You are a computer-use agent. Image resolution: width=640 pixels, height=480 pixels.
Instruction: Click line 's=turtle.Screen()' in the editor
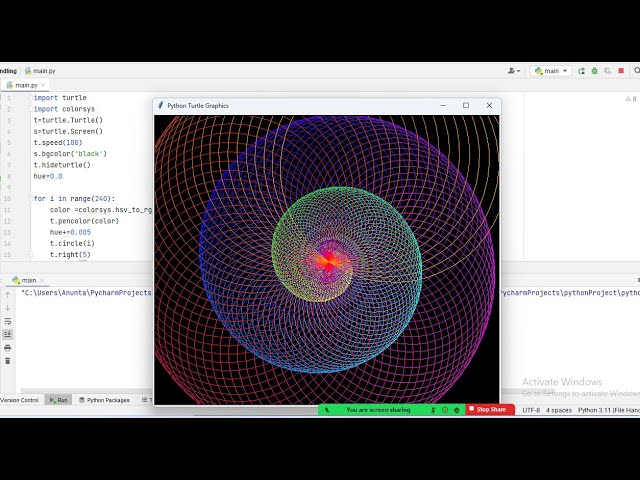click(68, 131)
